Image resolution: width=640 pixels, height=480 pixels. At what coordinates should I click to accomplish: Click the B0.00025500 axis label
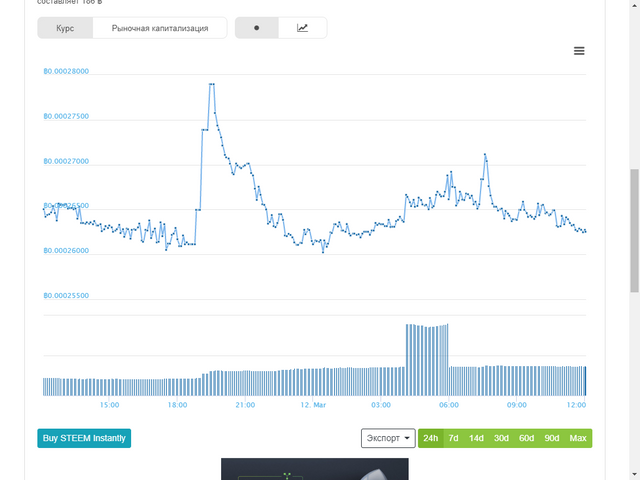(66, 296)
